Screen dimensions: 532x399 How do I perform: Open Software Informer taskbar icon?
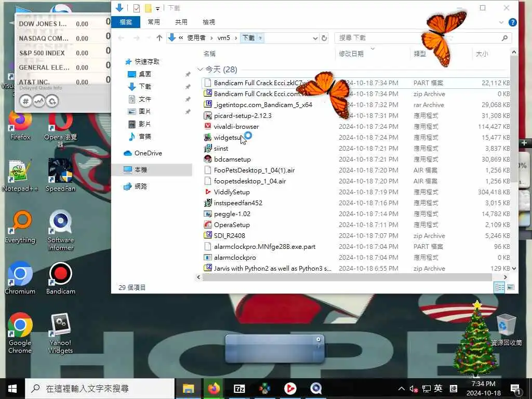[x=316, y=389]
